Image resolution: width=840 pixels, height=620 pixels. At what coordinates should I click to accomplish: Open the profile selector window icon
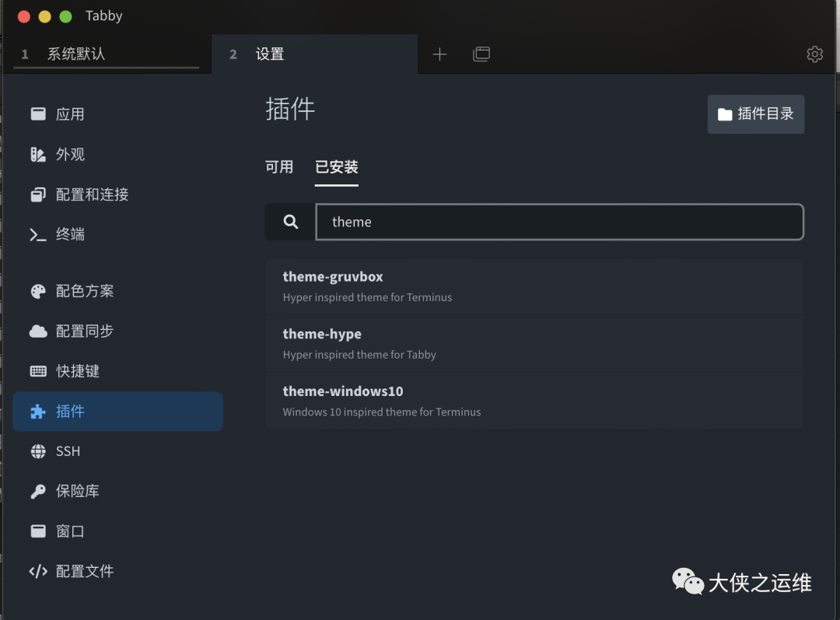tap(481, 54)
